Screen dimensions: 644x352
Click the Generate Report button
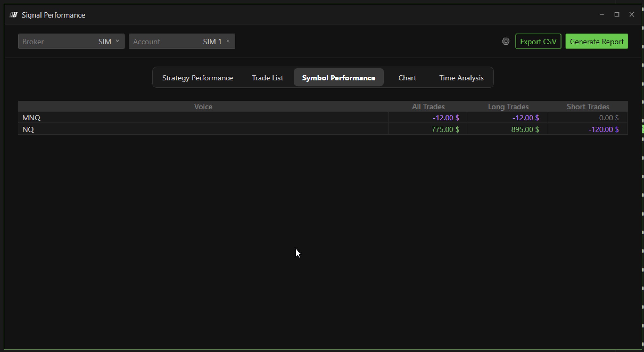(x=596, y=41)
